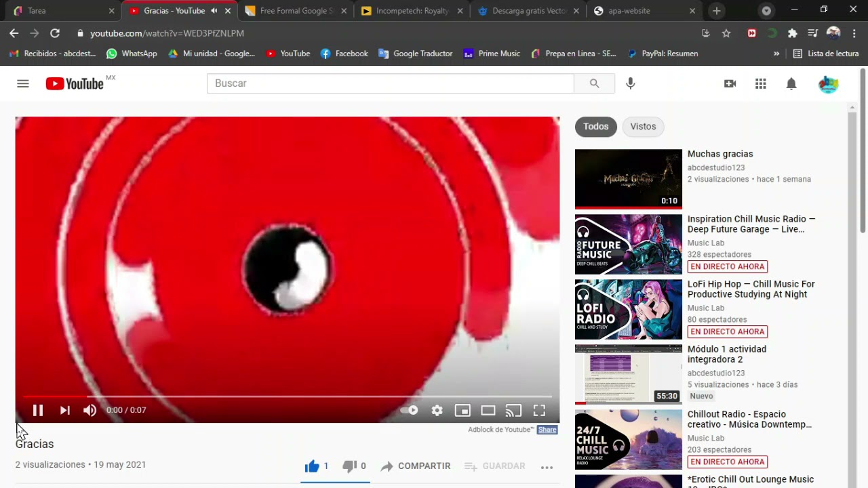868x488 pixels.
Task: Open the YouTube guide hamburger menu
Action: coord(23,83)
